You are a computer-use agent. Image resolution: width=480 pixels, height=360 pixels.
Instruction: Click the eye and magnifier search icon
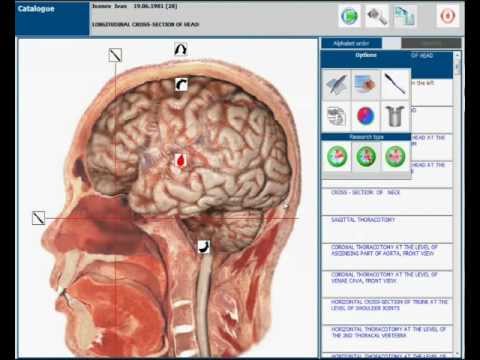[377, 15]
